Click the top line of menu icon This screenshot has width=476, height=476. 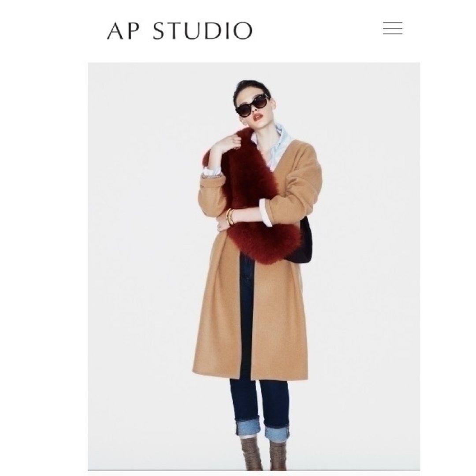pos(393,22)
